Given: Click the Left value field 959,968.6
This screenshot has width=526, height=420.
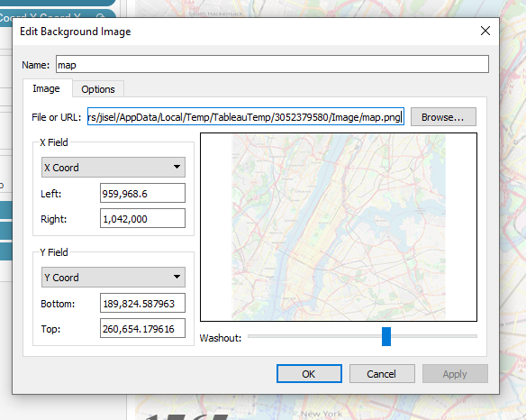Looking at the screenshot, I should tap(142, 193).
